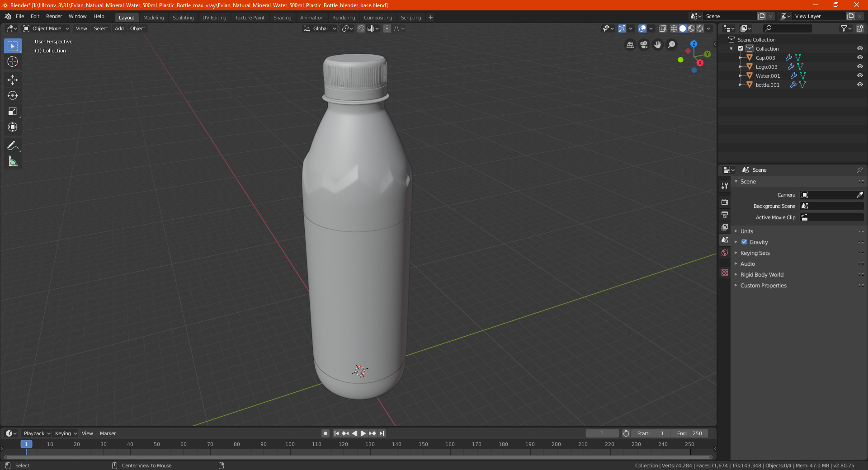This screenshot has width=868, height=470.
Task: Uncheck the Collection exclude checkbox
Action: tap(741, 48)
